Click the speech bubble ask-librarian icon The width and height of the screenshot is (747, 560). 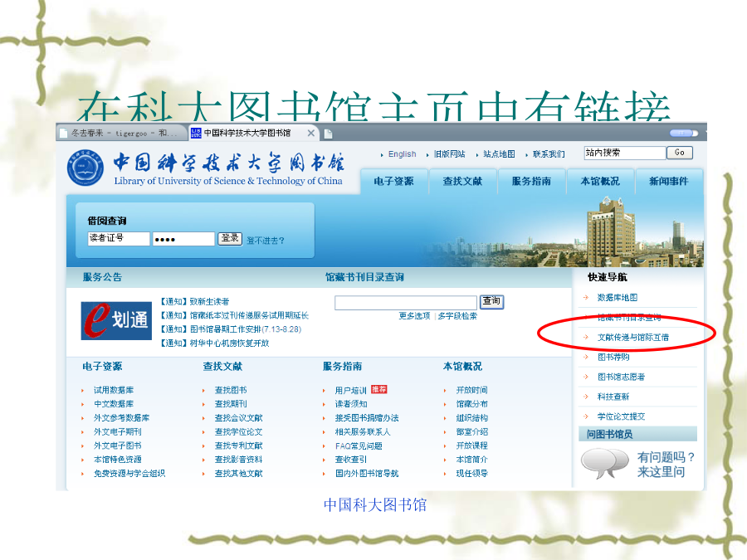click(604, 463)
